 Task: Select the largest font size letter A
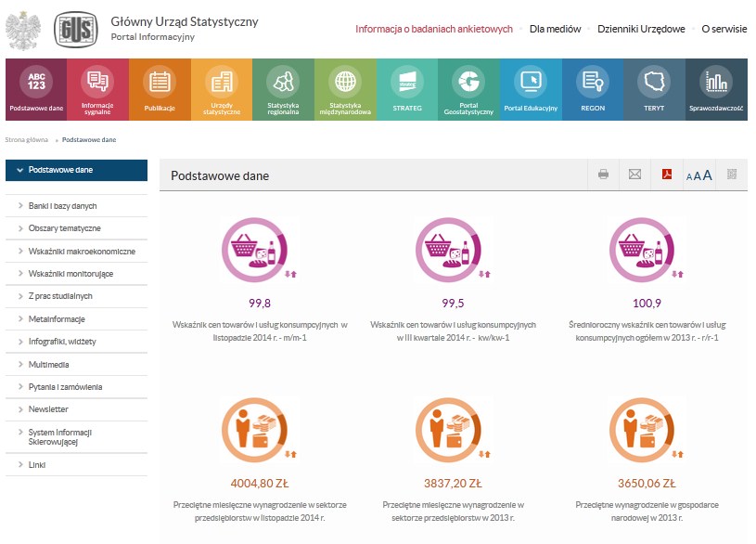pos(707,175)
